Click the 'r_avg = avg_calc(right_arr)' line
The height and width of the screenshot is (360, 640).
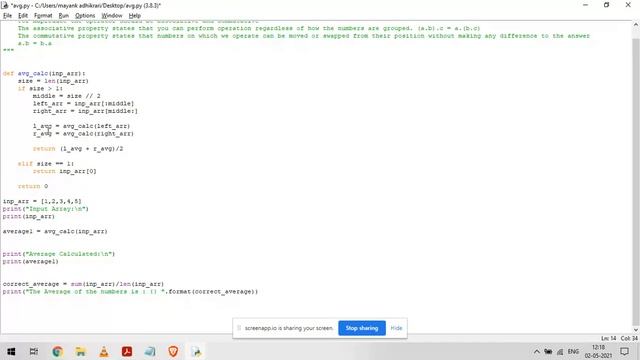coord(83,133)
